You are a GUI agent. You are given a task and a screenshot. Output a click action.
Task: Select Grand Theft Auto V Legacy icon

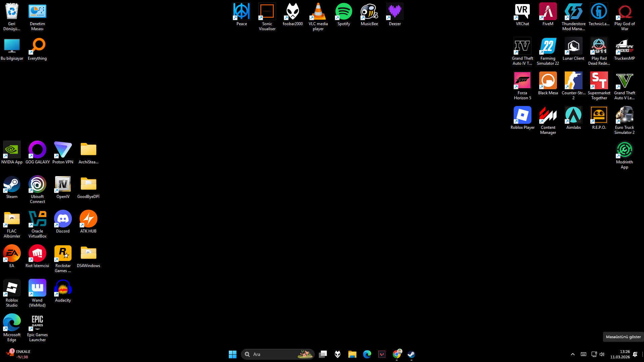point(625,86)
